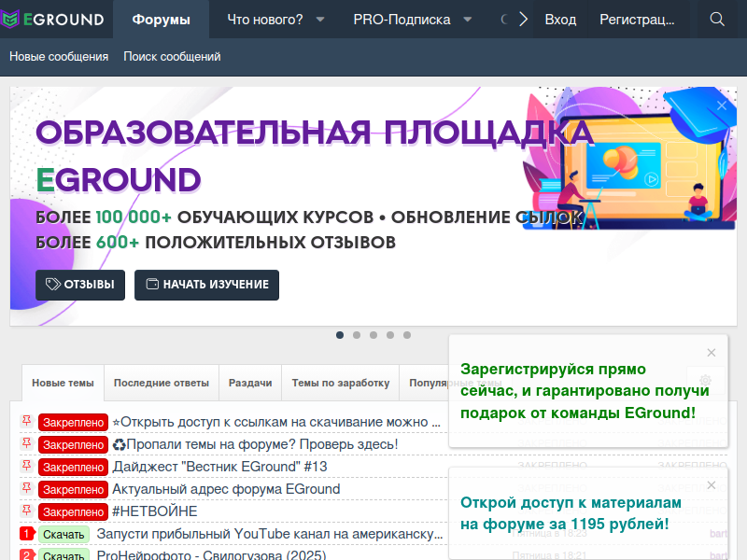The height and width of the screenshot is (560, 747).
Task: Open the widget settings gear icon
Action: (706, 380)
